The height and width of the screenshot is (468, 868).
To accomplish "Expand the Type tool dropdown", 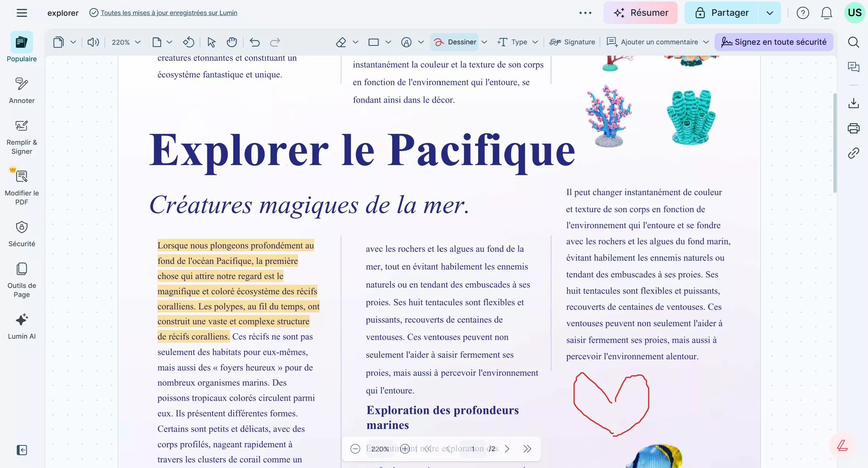I will coord(535,42).
